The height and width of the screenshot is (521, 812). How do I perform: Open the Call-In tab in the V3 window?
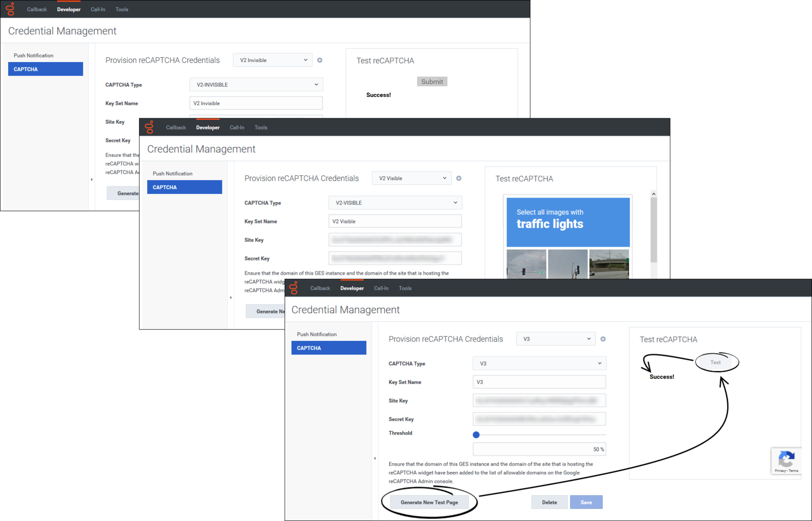point(381,288)
